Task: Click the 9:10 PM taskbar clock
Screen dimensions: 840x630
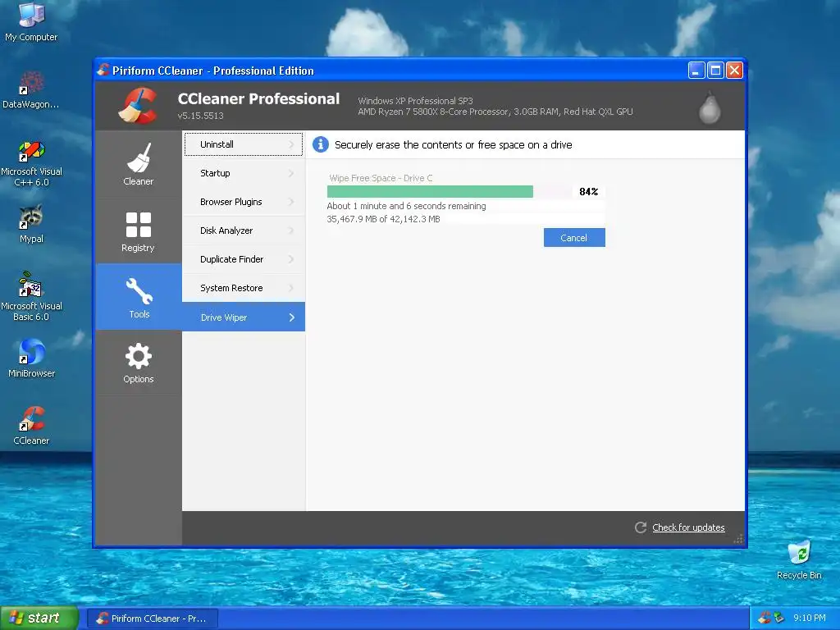Action: [810, 618]
